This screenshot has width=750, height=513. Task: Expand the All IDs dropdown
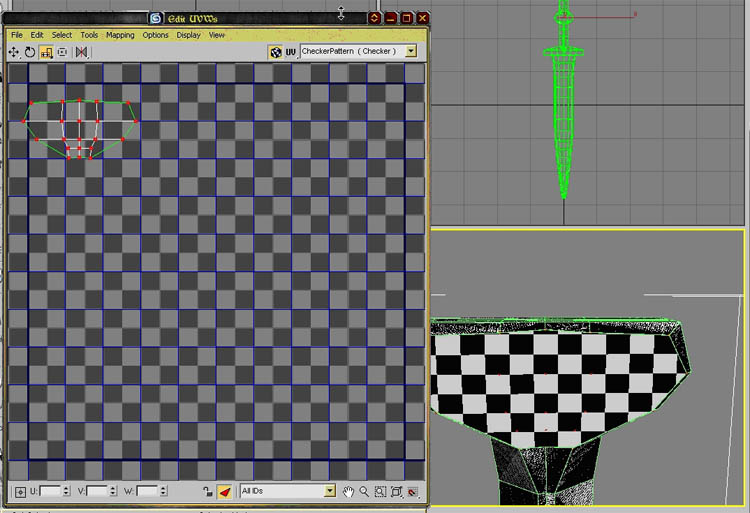click(x=330, y=491)
